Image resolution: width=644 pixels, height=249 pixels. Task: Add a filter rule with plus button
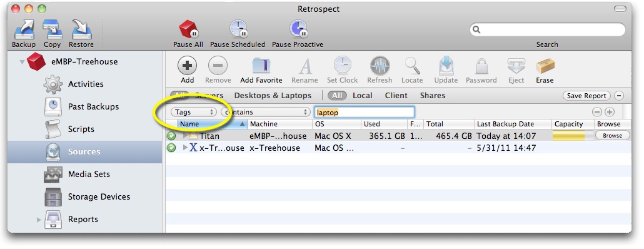[x=609, y=112]
